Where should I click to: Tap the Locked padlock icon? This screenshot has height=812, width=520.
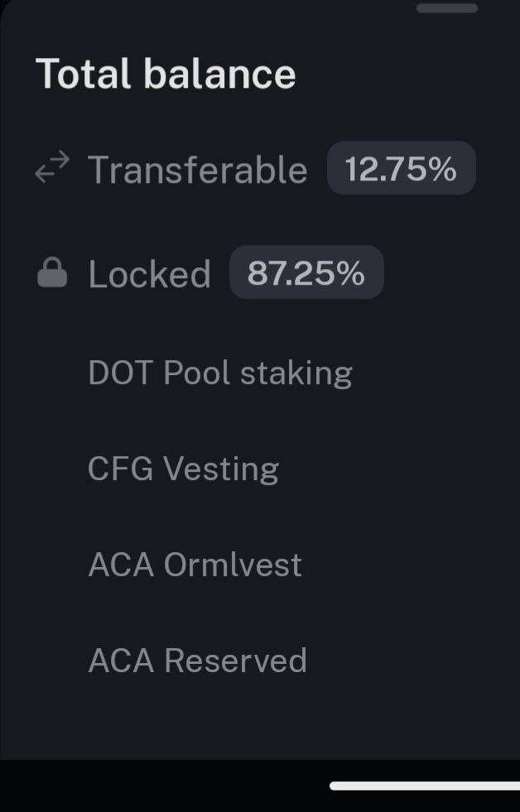coord(52,272)
